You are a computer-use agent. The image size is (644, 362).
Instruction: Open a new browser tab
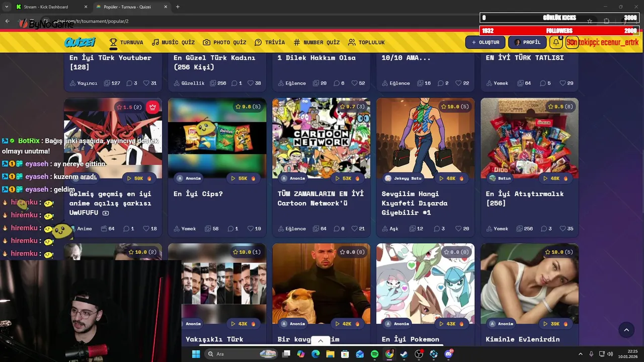click(178, 7)
